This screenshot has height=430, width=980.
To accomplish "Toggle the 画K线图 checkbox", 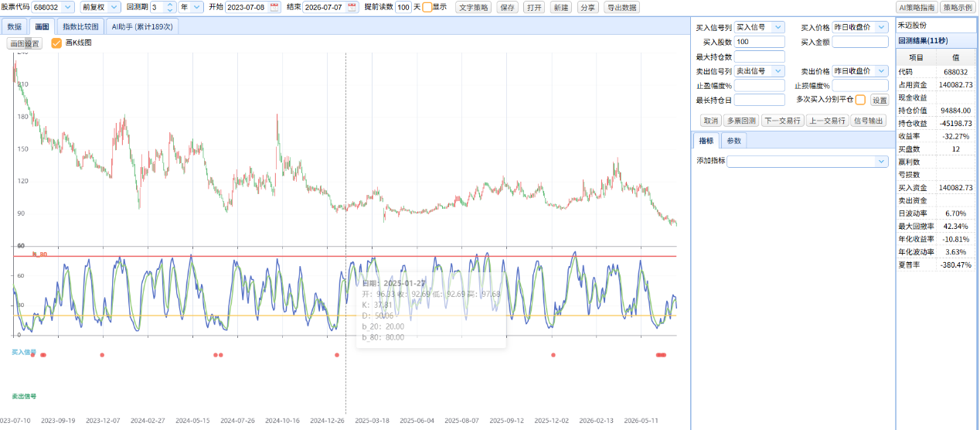I will click(56, 43).
